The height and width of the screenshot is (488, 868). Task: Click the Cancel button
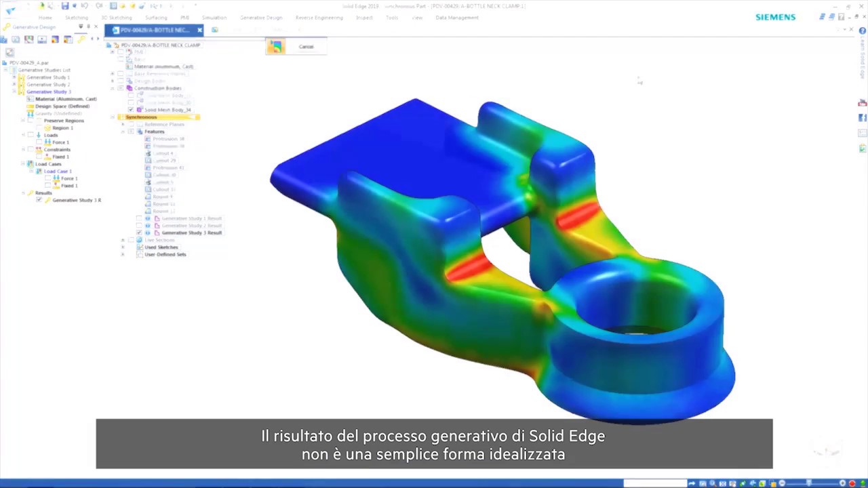click(x=307, y=47)
